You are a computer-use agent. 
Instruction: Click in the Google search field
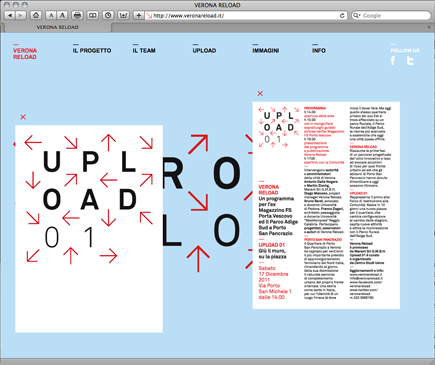[391, 16]
